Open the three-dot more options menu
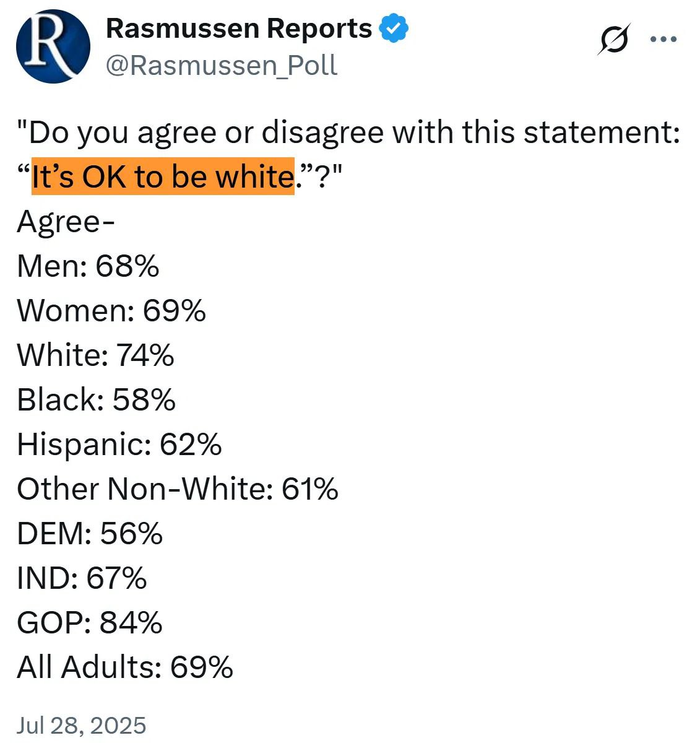 [x=663, y=39]
